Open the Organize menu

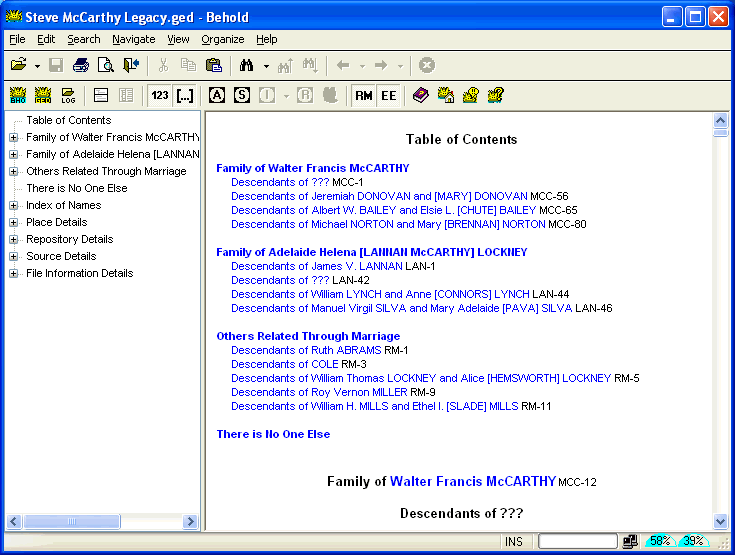click(223, 39)
